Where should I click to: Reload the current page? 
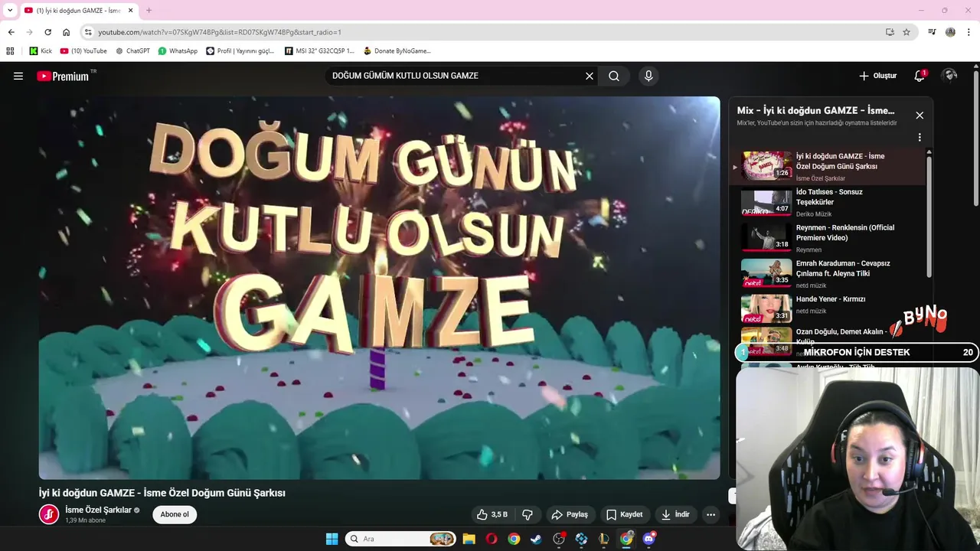click(x=47, y=32)
